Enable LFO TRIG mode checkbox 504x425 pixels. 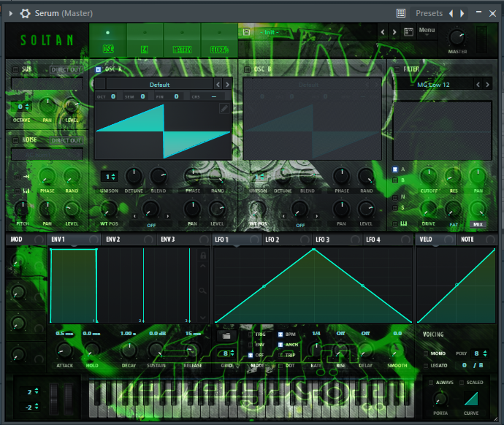[x=251, y=334]
